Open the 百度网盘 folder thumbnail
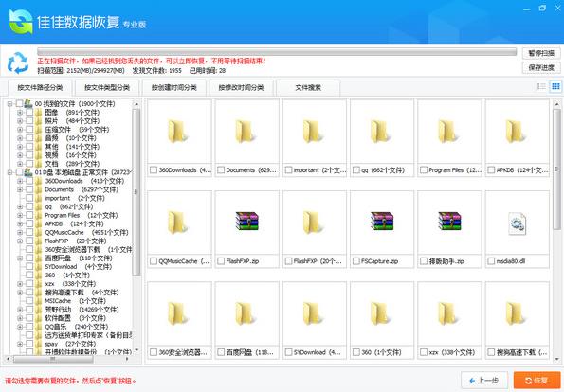 tap(246, 314)
